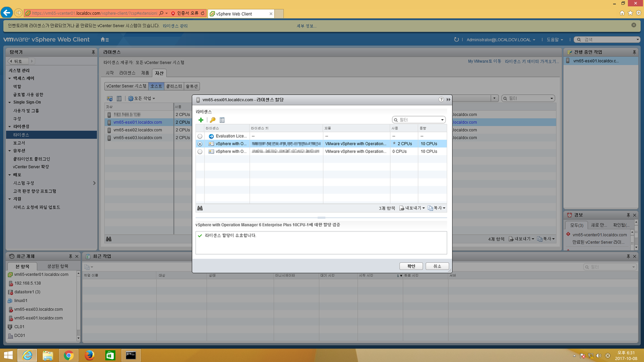
Task: Click the green plus create license icon
Action: coord(201,120)
